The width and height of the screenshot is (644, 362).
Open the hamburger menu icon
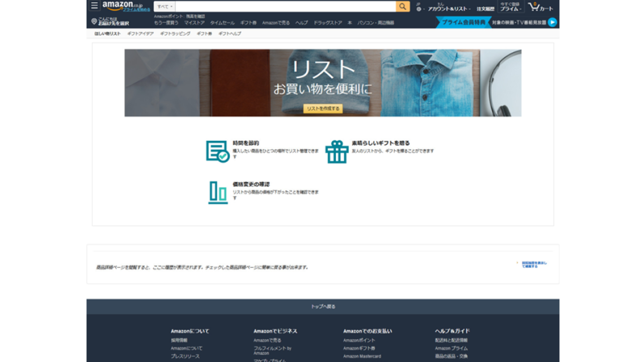coord(95,6)
